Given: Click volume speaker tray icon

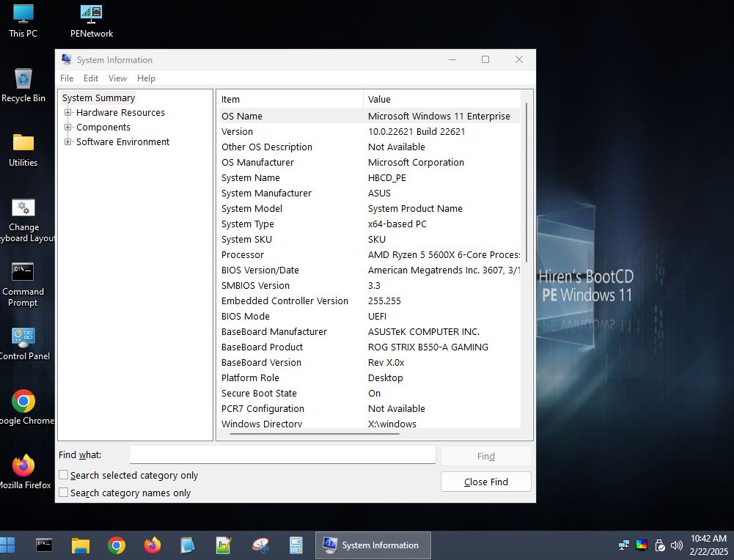Looking at the screenshot, I should pyautogui.click(x=676, y=545).
